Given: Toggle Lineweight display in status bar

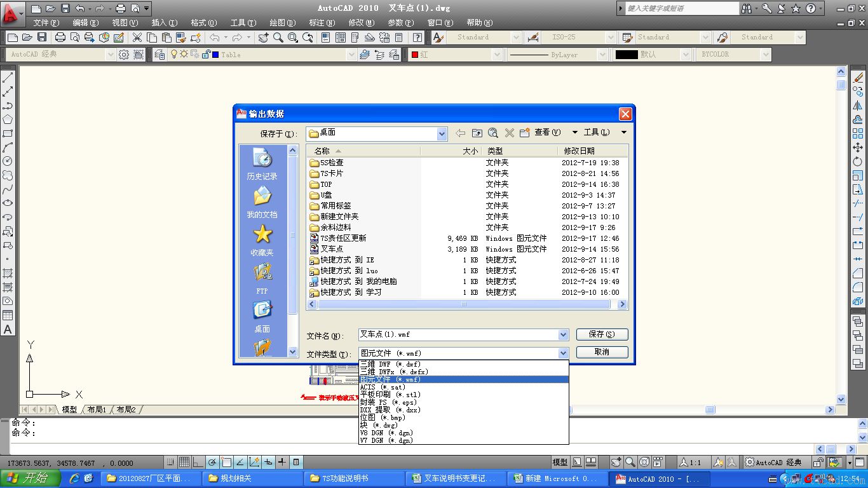Looking at the screenshot, I should pos(282,462).
